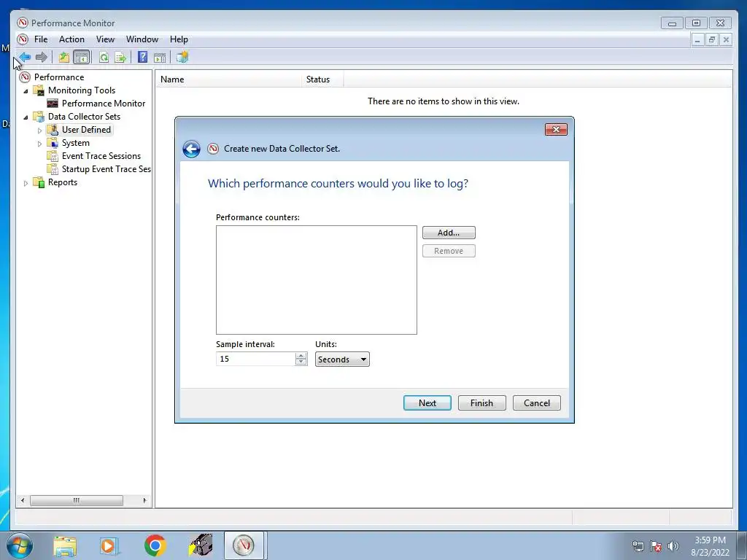
Task: Open the Window menu
Action: coord(142,39)
